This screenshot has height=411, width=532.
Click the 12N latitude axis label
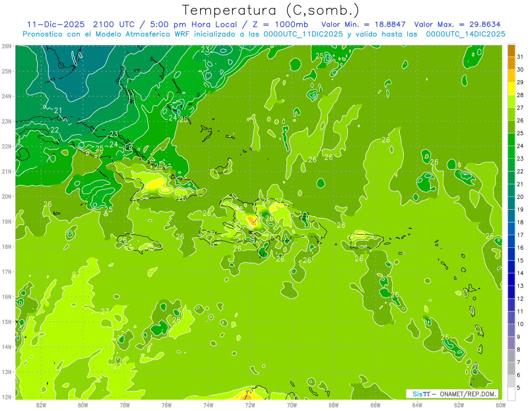point(7,397)
